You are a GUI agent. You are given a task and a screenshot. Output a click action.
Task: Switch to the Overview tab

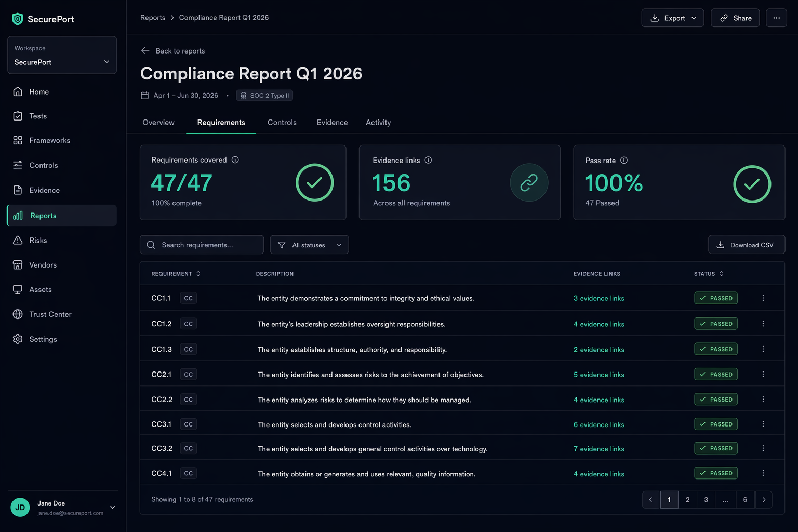pos(158,123)
